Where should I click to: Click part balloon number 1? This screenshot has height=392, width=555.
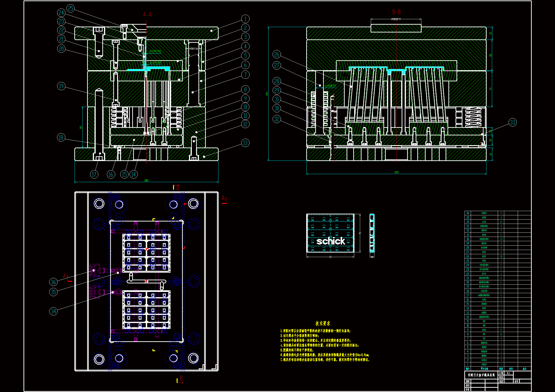(245, 19)
